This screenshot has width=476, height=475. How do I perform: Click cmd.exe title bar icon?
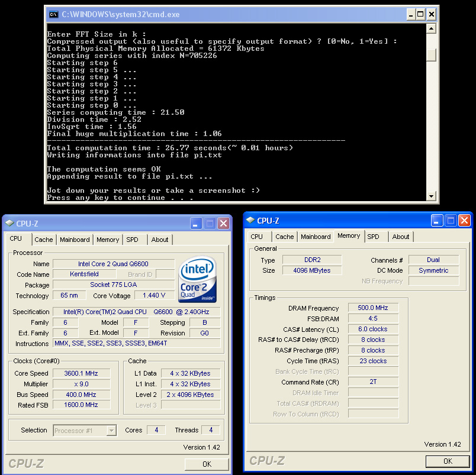54,14
